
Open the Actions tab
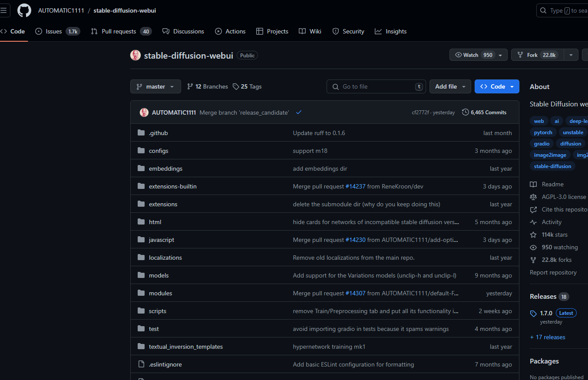[230, 31]
